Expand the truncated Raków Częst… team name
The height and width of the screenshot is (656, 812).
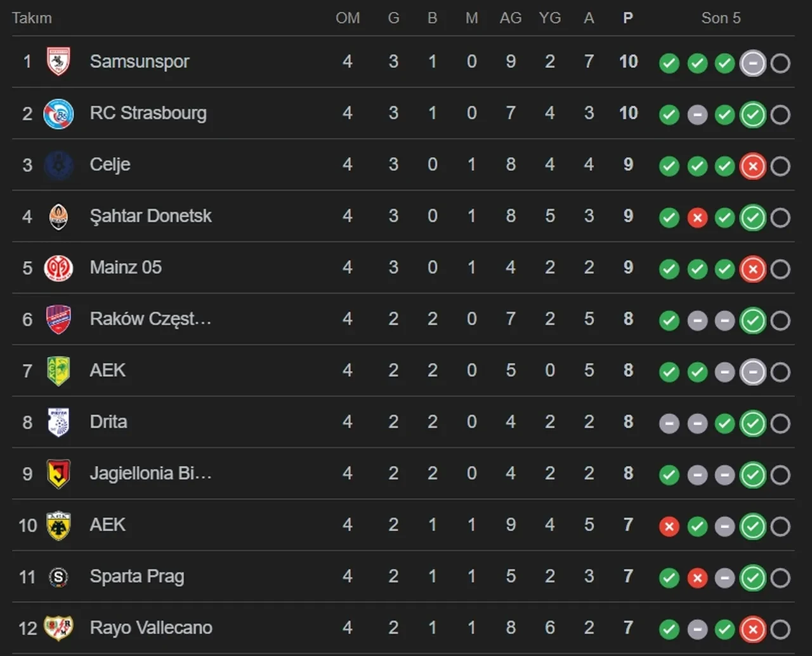tap(151, 319)
